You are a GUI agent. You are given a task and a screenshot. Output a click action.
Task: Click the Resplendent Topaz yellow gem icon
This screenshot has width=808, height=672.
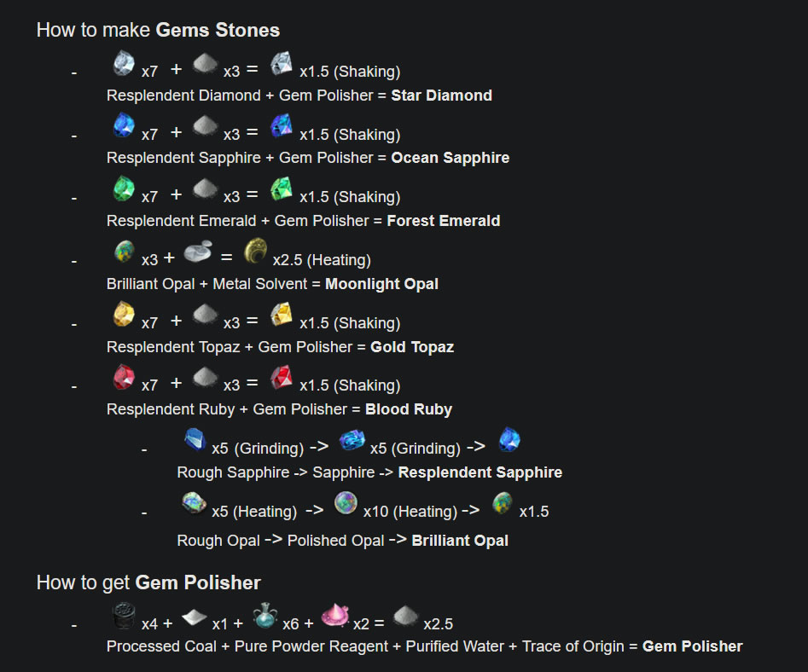[x=124, y=316]
